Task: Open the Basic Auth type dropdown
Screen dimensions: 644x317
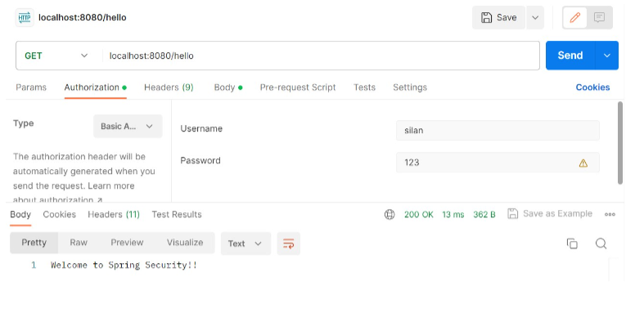Action: tap(128, 127)
